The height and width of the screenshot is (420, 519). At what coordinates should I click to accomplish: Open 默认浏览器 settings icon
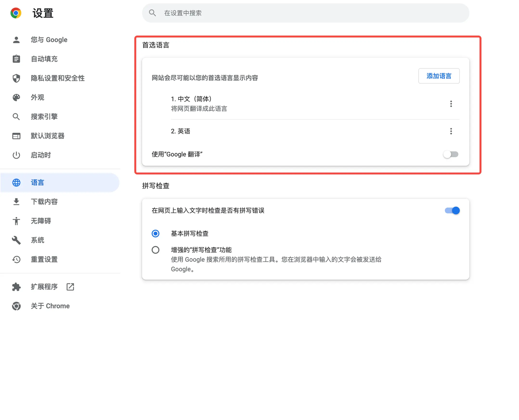[x=16, y=136]
